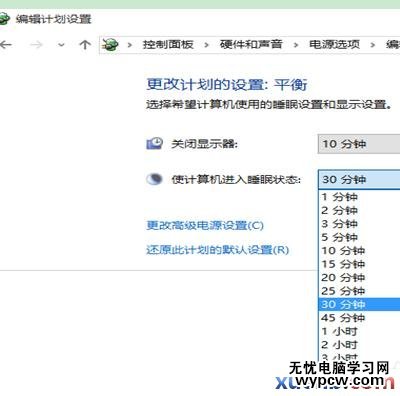Expand the chevron after 控制面板
This screenshot has width=400, height=396.
(206, 45)
